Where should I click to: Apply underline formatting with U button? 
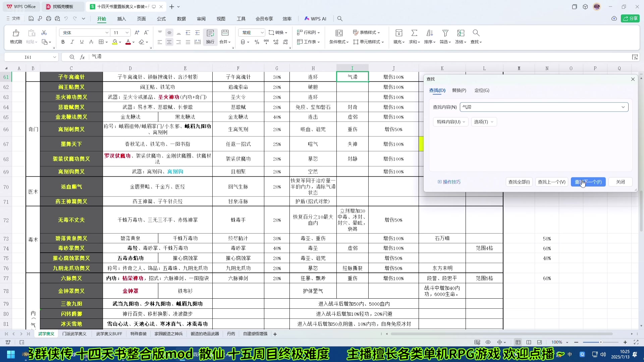pos(82,42)
